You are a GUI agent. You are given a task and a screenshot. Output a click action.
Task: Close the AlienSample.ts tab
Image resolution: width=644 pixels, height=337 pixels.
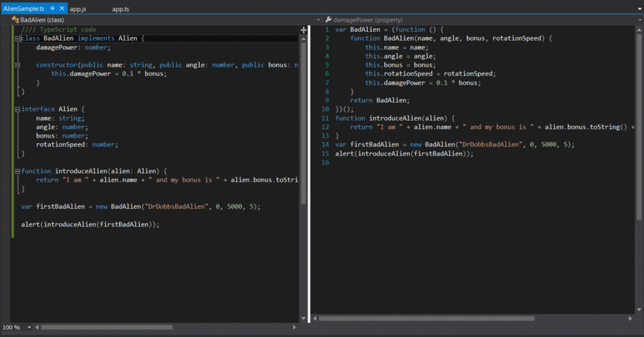pyautogui.click(x=61, y=9)
